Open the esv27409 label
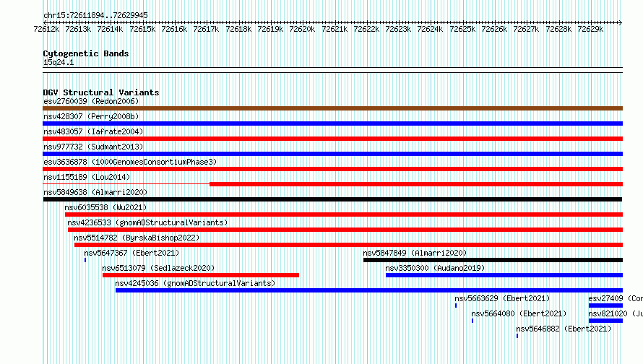This screenshot has height=364, width=643. tap(616, 298)
